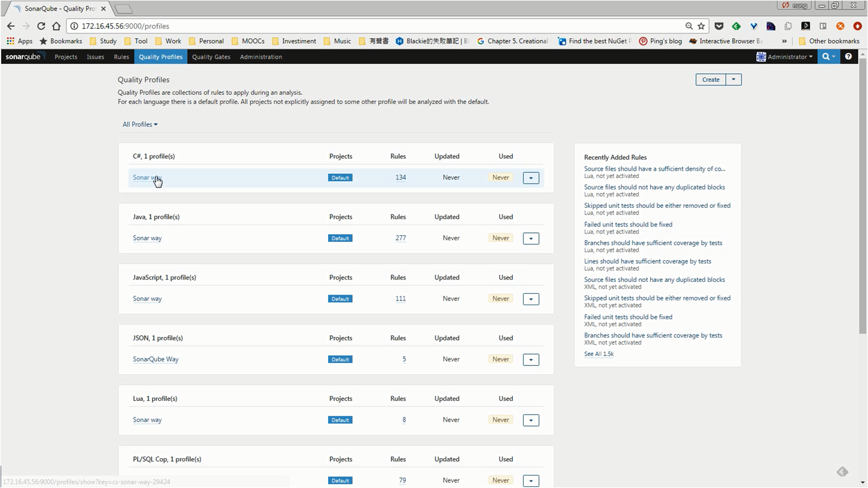View the 111 rules of JavaScript profile
The width and height of the screenshot is (868, 488).
[x=401, y=299]
